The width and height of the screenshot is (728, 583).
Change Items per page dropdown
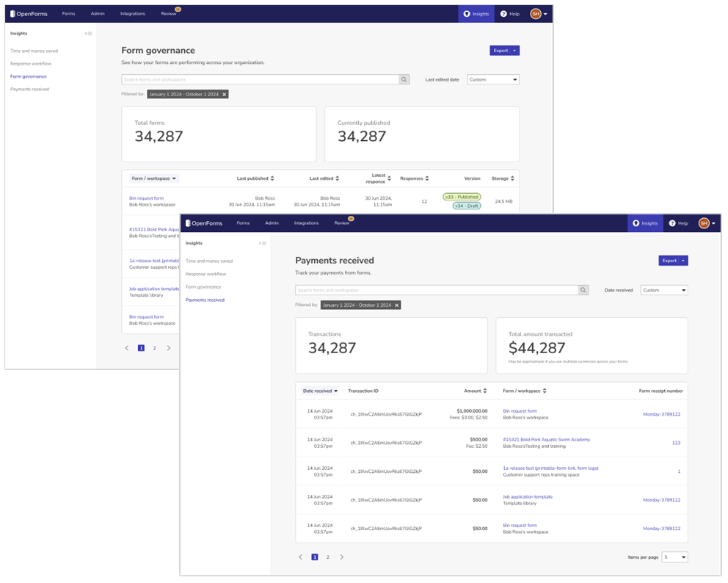[x=674, y=557]
